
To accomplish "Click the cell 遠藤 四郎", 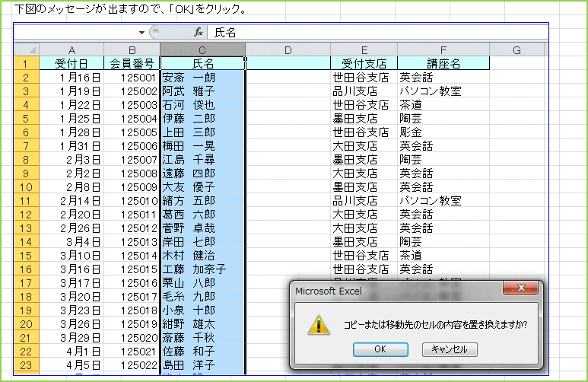I will coord(202,173).
